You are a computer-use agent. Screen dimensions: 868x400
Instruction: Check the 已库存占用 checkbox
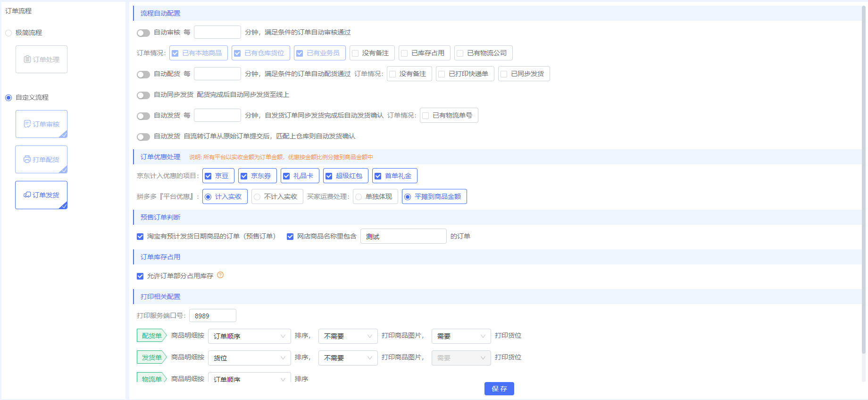tap(404, 53)
